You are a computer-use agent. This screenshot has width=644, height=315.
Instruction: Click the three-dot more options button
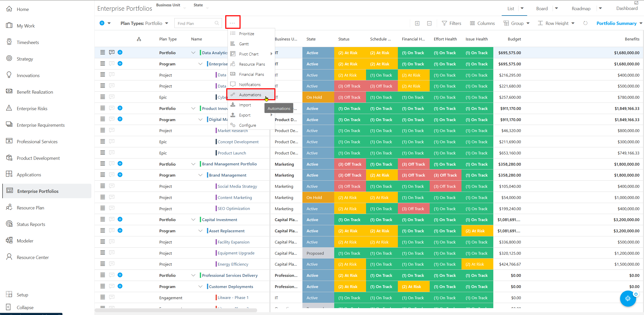click(x=232, y=23)
